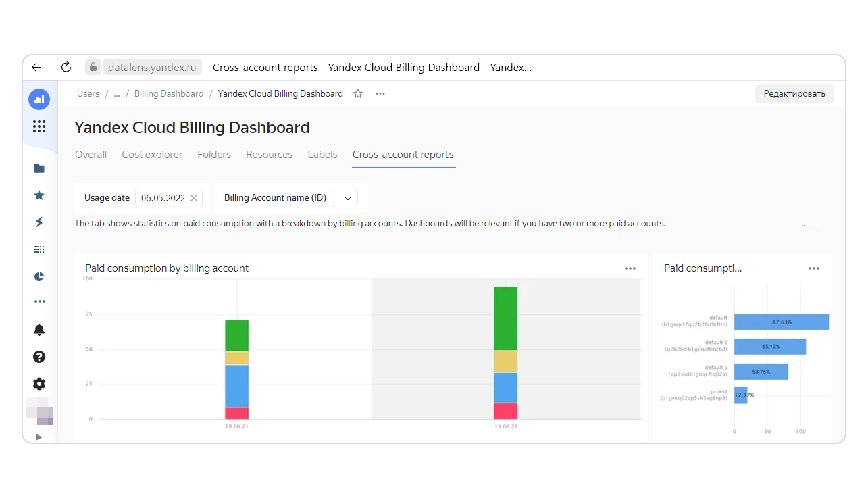Open the folder navigation icon in sidebar

(x=39, y=168)
